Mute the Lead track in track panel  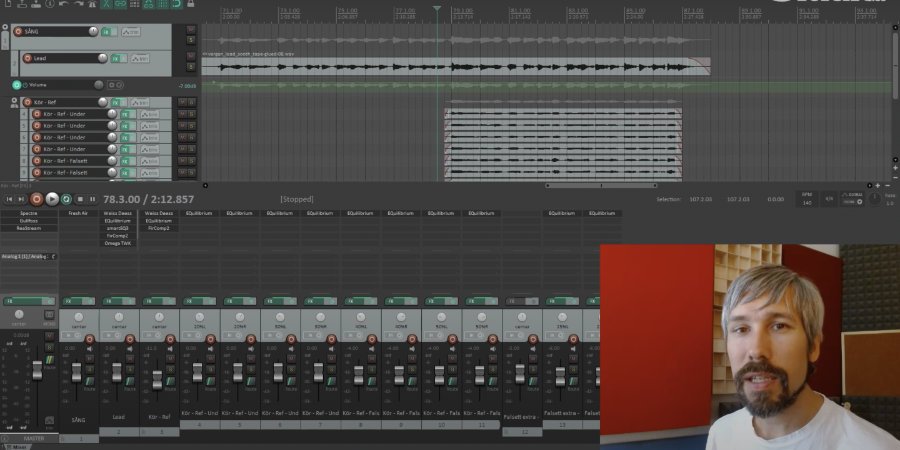pos(191,56)
